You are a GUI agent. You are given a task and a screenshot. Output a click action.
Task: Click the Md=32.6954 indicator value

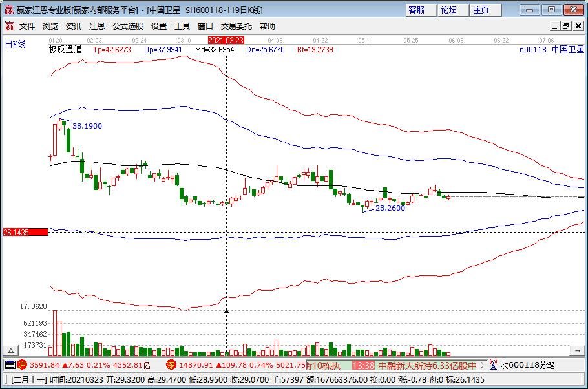tap(215, 50)
